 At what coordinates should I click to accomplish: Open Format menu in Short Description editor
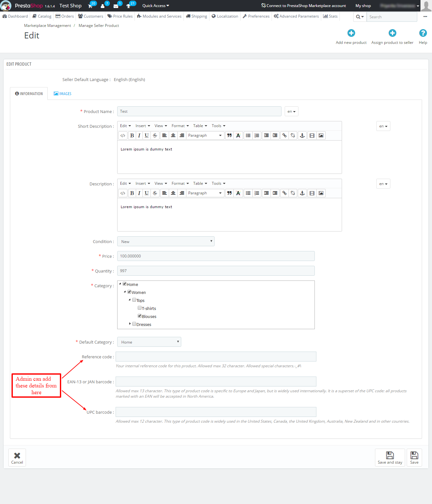[x=180, y=126]
